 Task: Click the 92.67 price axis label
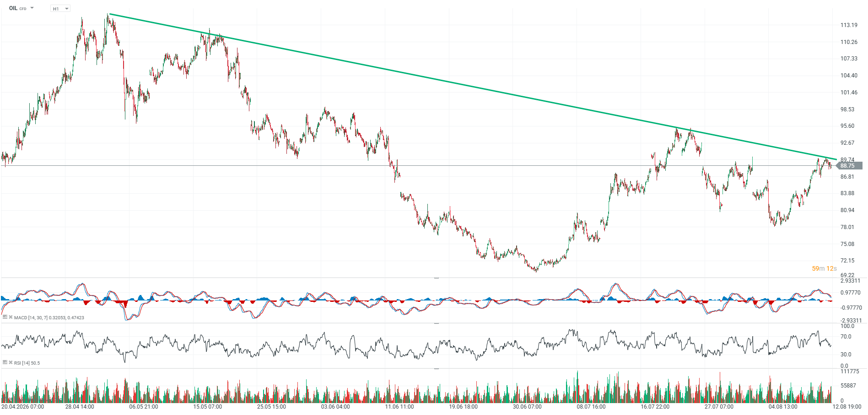[x=847, y=143]
